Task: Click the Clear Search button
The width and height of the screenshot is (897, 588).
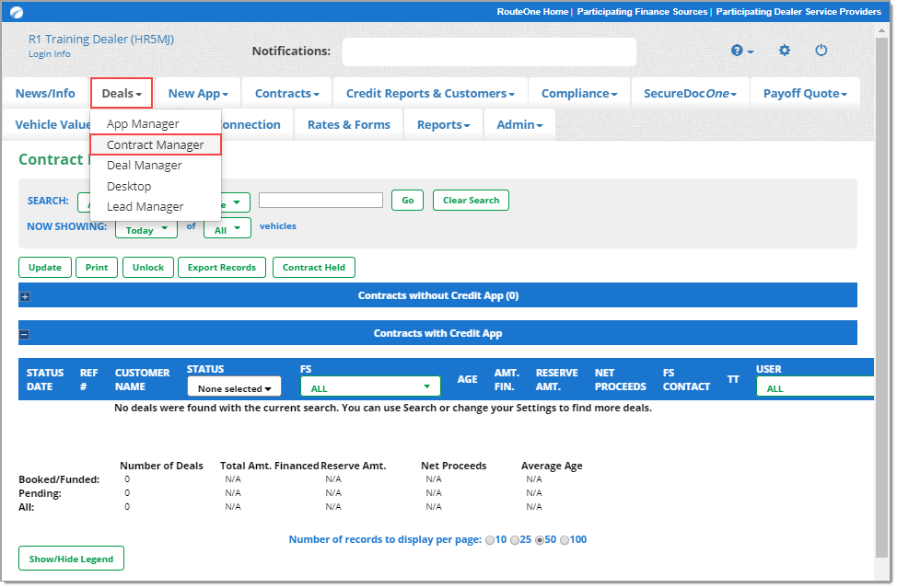Action: [x=471, y=201]
